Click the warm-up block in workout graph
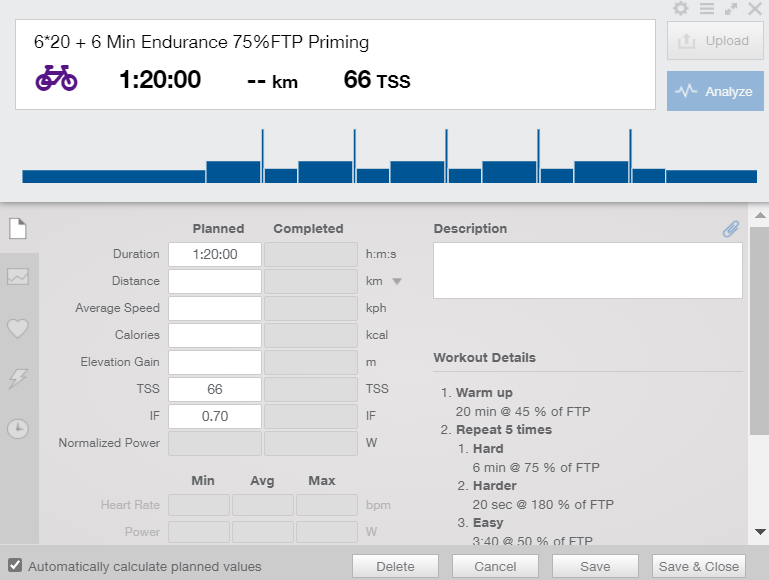The height and width of the screenshot is (580, 769). click(x=113, y=176)
